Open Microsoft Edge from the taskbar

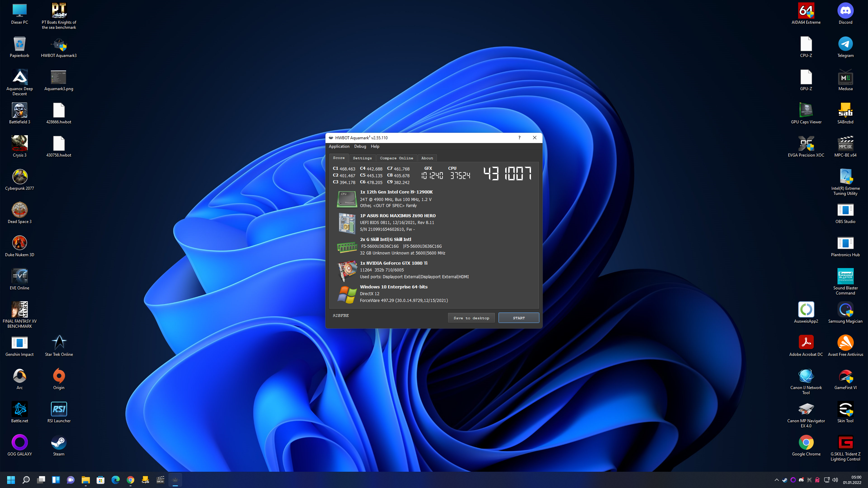pyautogui.click(x=116, y=480)
